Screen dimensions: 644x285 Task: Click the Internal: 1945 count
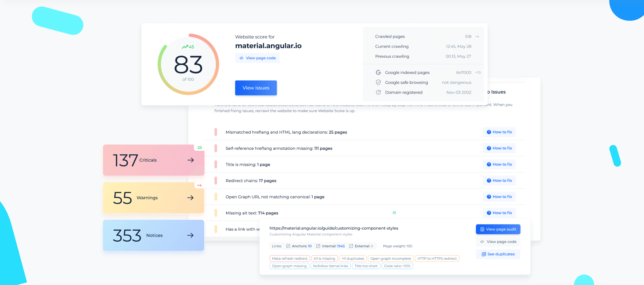click(333, 246)
